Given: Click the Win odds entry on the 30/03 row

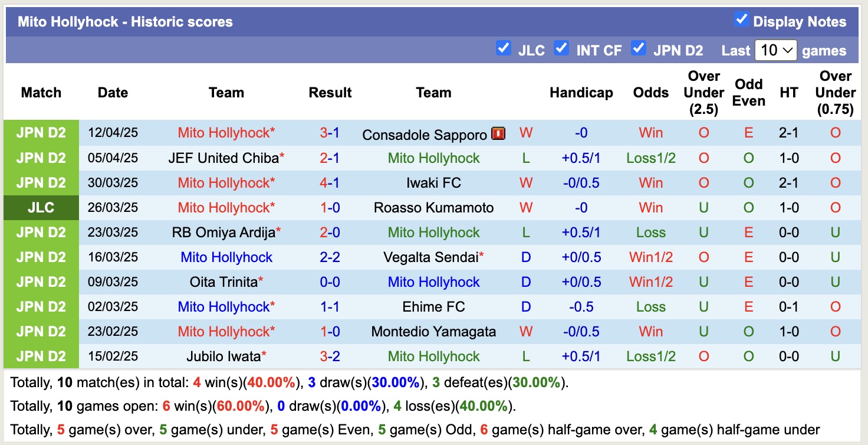Looking at the screenshot, I should coord(650,182).
